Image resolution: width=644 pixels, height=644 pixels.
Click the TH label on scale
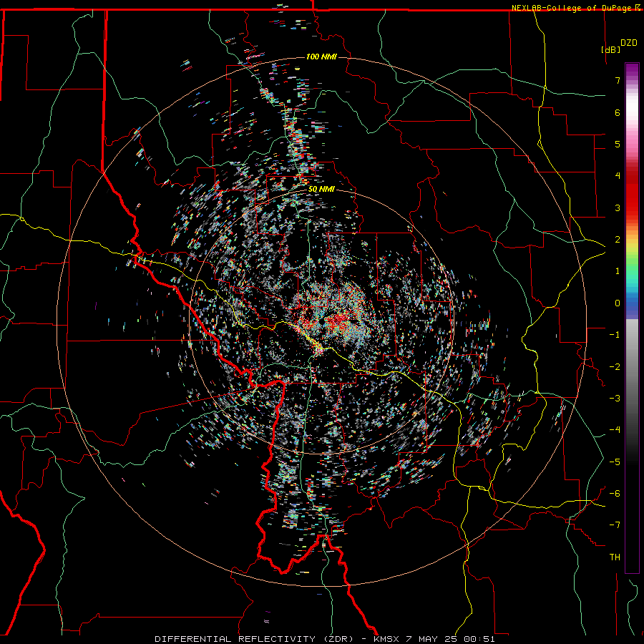(x=615, y=557)
